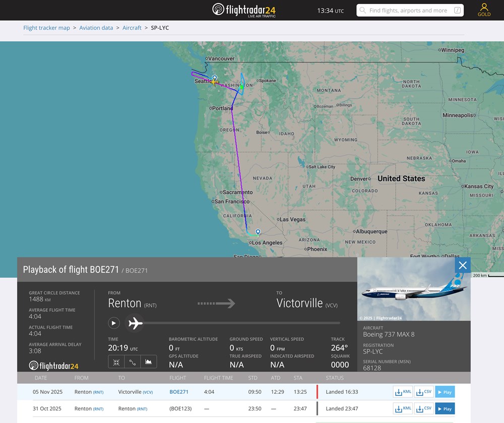Click the airplane handle on the playback slider
504x423 pixels.
(135, 323)
